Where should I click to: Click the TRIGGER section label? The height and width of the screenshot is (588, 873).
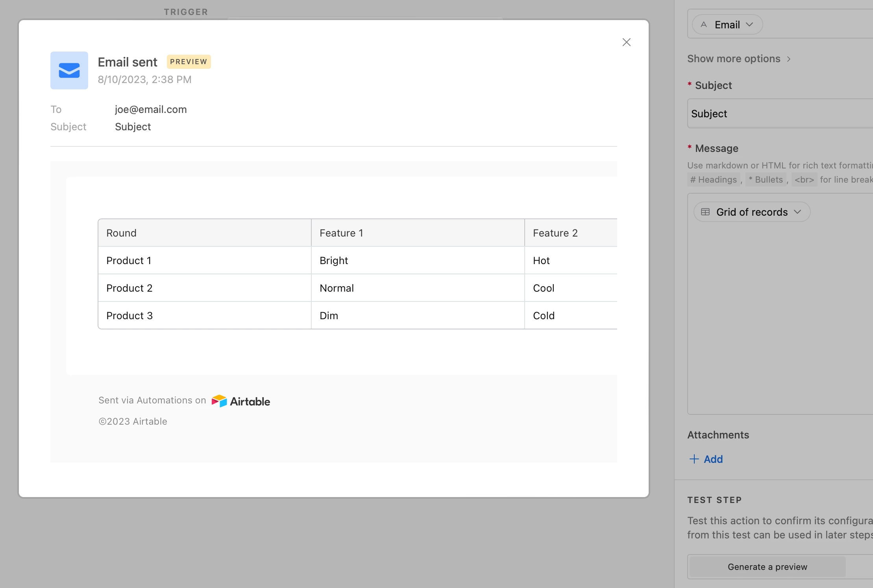click(x=186, y=12)
